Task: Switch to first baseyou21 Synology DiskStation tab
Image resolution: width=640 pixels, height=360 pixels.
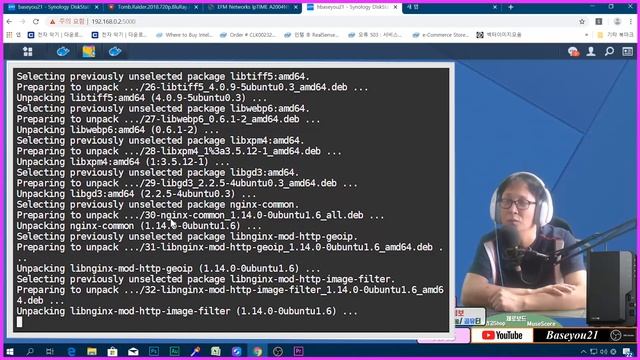Action: click(53, 7)
